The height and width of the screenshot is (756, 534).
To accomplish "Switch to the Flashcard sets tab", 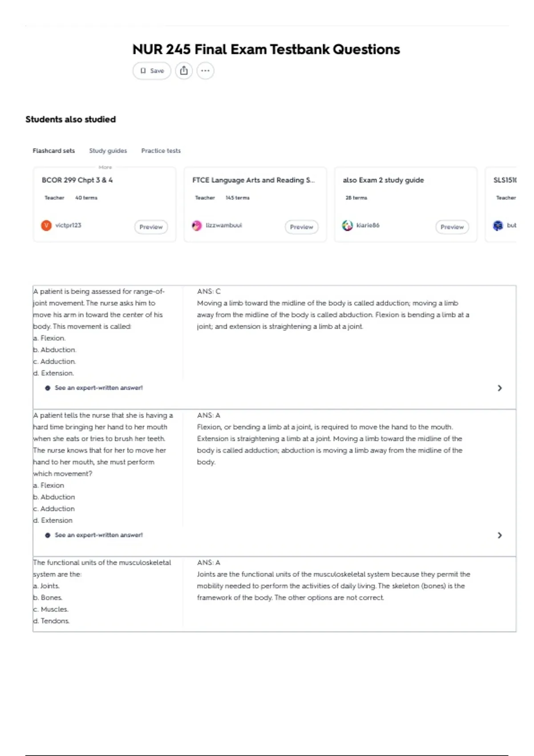I will tap(54, 151).
